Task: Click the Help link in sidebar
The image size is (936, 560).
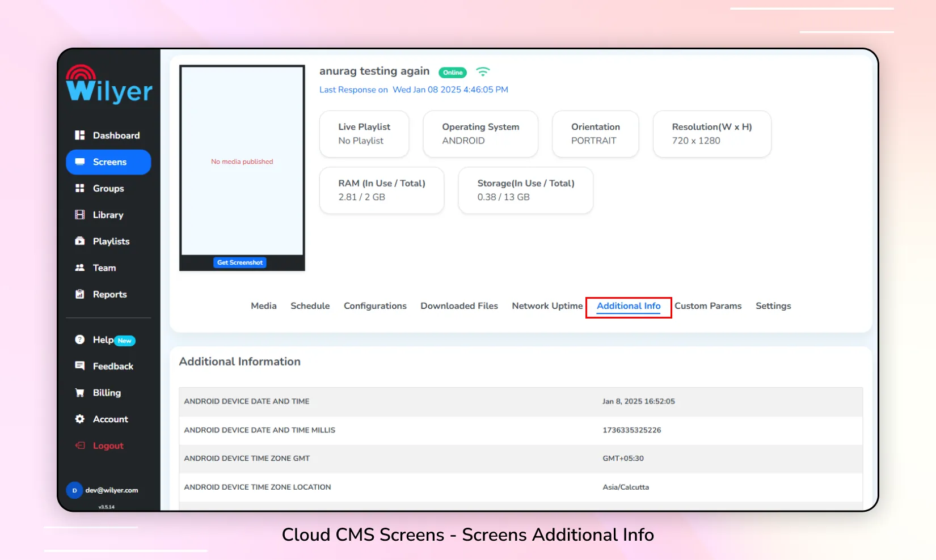Action: [x=103, y=340]
